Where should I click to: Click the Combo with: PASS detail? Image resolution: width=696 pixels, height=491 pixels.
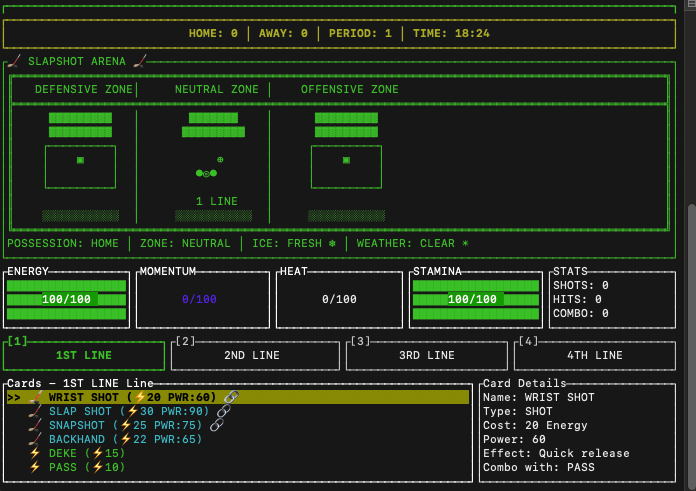[x=539, y=467]
